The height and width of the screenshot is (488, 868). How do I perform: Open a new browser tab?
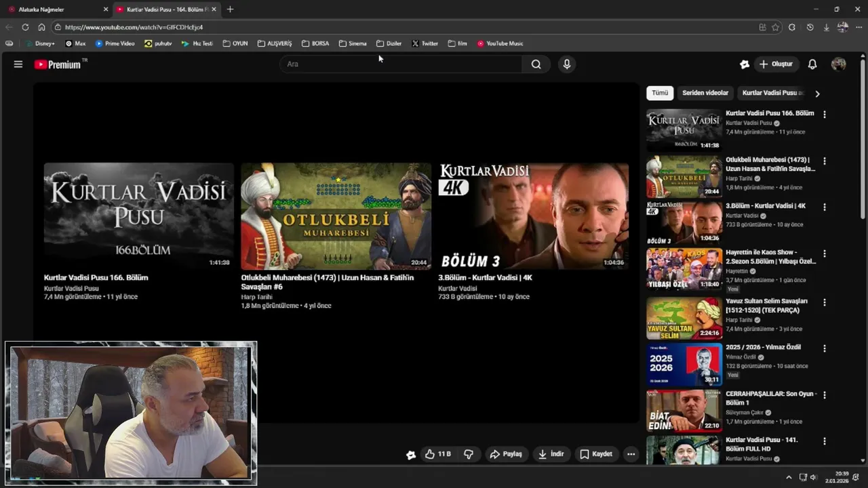point(230,9)
